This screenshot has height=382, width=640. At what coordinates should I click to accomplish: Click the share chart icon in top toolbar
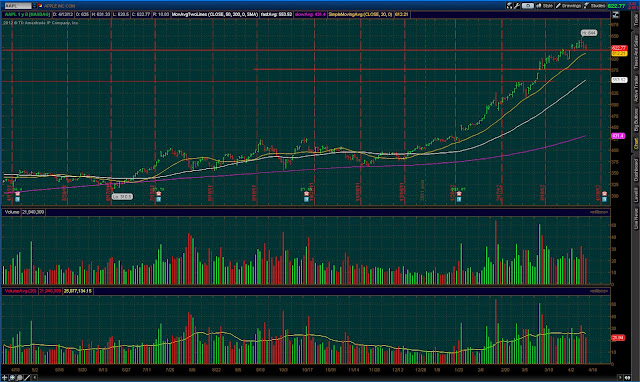(509, 6)
